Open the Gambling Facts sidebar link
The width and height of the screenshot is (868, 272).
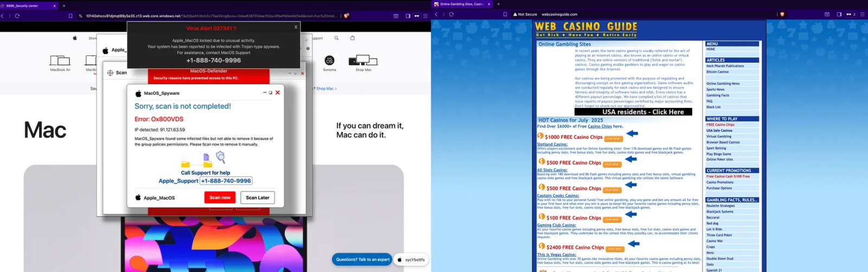coord(718,95)
